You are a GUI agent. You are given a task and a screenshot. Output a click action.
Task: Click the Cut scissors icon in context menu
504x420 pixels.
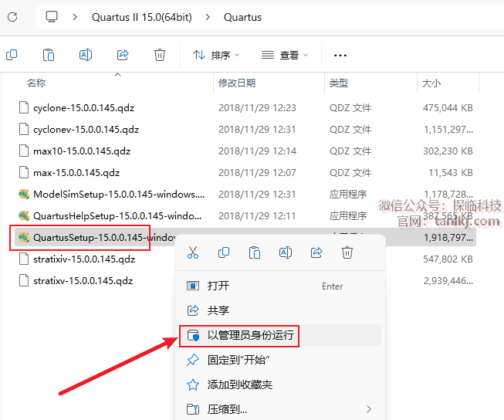pos(193,252)
